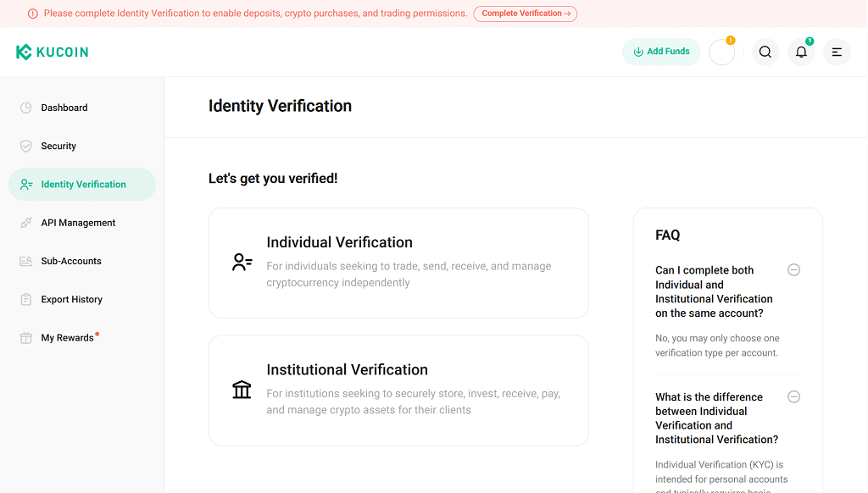
Task: Open Sub-Accounts in sidebar
Action: tap(82, 261)
